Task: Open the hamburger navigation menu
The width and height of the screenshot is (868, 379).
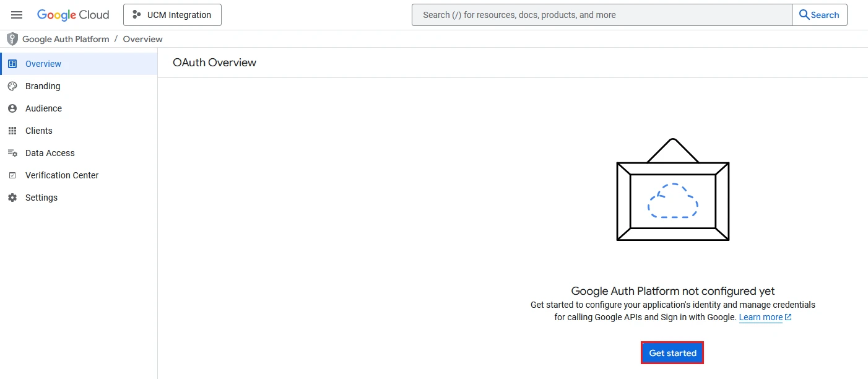Action: coord(17,15)
